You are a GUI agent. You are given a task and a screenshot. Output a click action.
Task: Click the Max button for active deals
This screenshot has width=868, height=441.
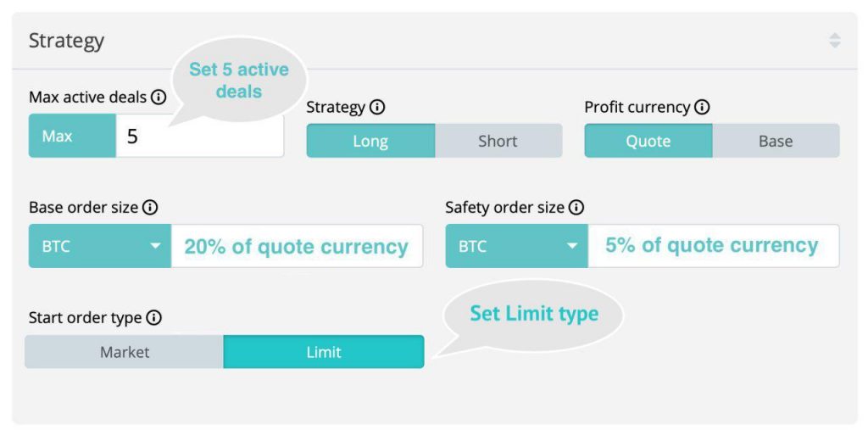click(x=58, y=136)
